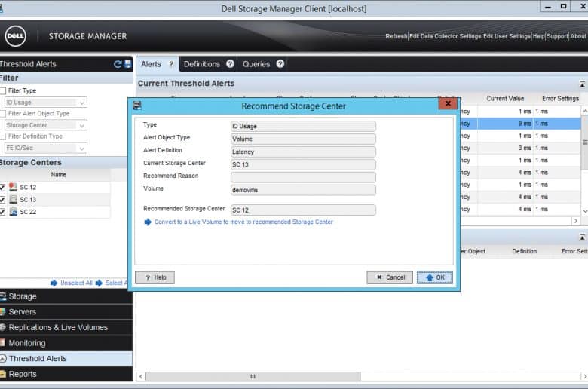Open Help in the dialog

155,277
